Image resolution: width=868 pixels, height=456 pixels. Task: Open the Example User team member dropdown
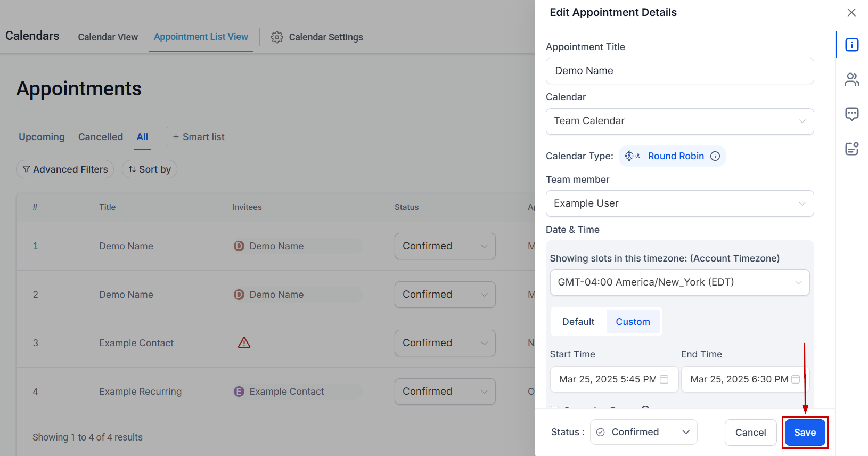point(679,203)
